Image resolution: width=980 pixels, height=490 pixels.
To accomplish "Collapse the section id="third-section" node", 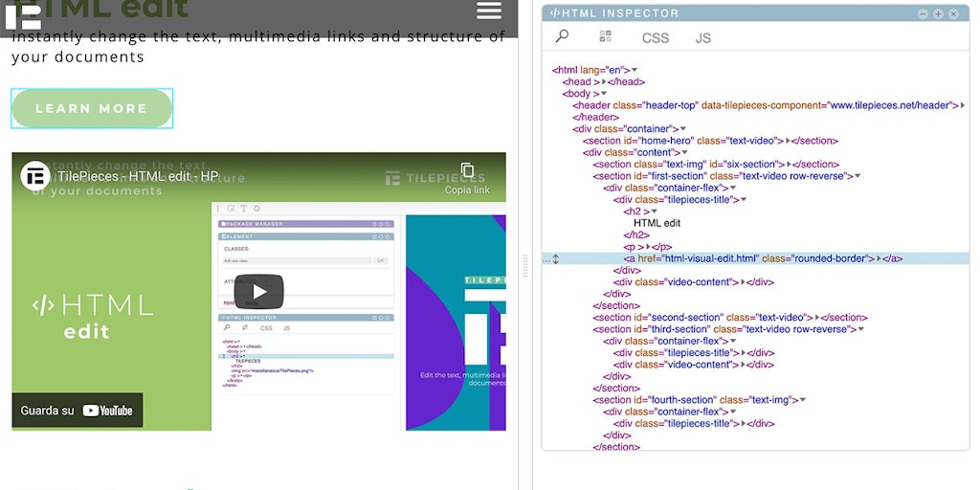I will coord(860,329).
